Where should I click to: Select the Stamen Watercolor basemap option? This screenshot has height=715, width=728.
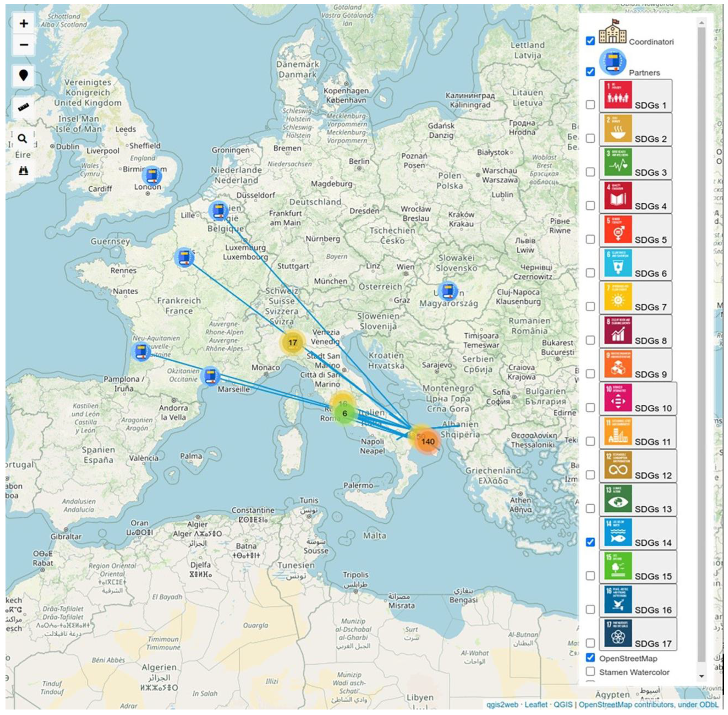590,671
